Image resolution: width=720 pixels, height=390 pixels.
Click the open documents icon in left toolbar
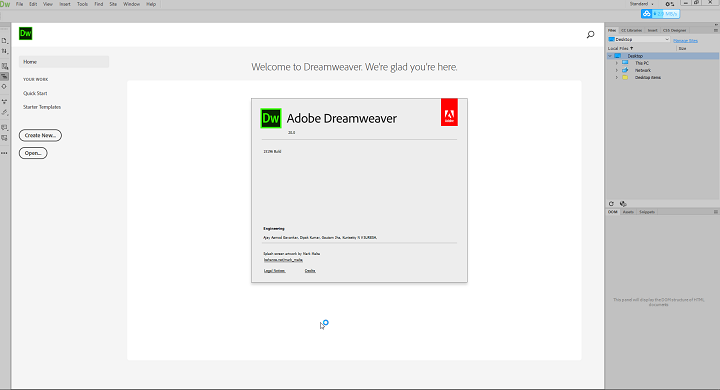[4, 41]
